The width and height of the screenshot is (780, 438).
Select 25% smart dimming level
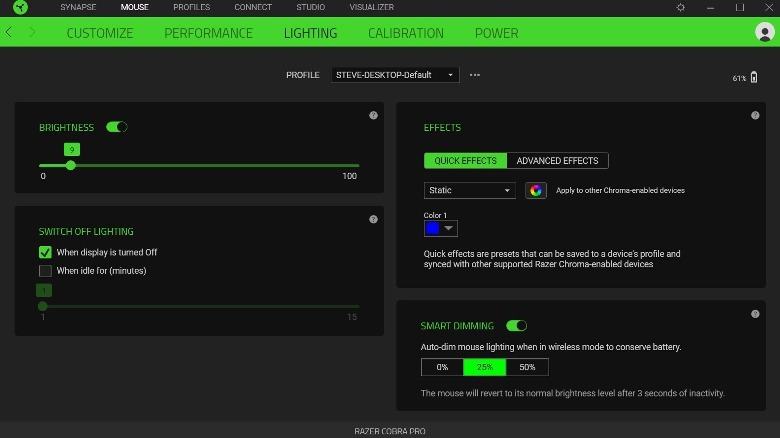click(485, 367)
